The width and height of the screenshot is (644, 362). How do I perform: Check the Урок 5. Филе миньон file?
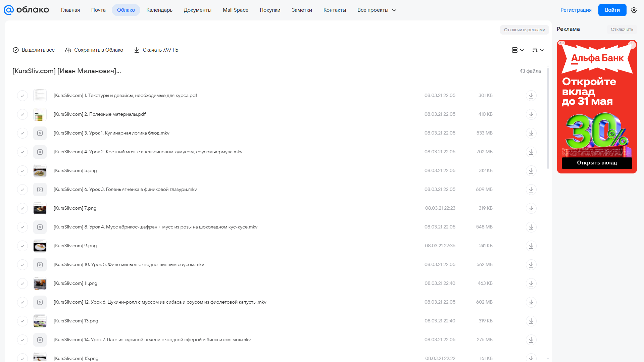click(x=22, y=265)
